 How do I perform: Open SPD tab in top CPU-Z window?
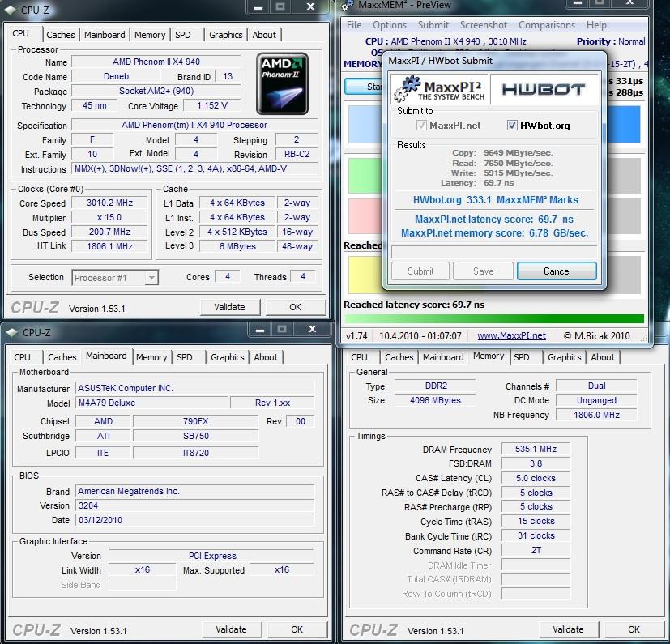tap(183, 35)
